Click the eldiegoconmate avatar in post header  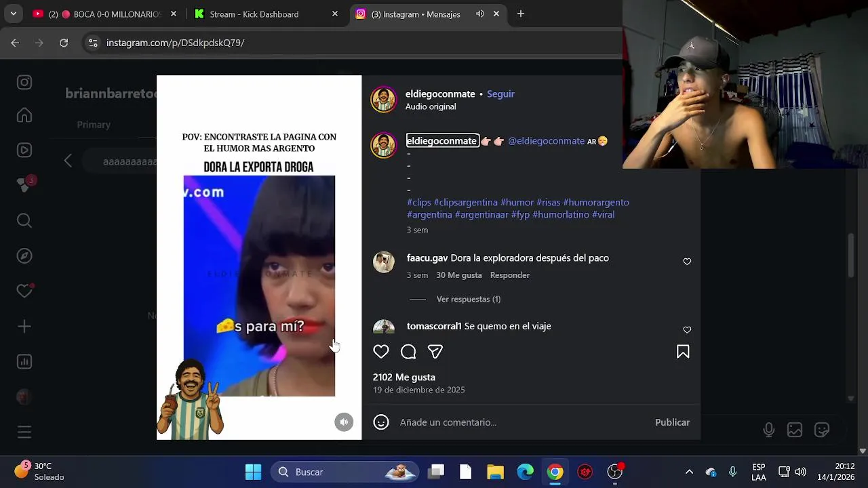[x=383, y=100]
